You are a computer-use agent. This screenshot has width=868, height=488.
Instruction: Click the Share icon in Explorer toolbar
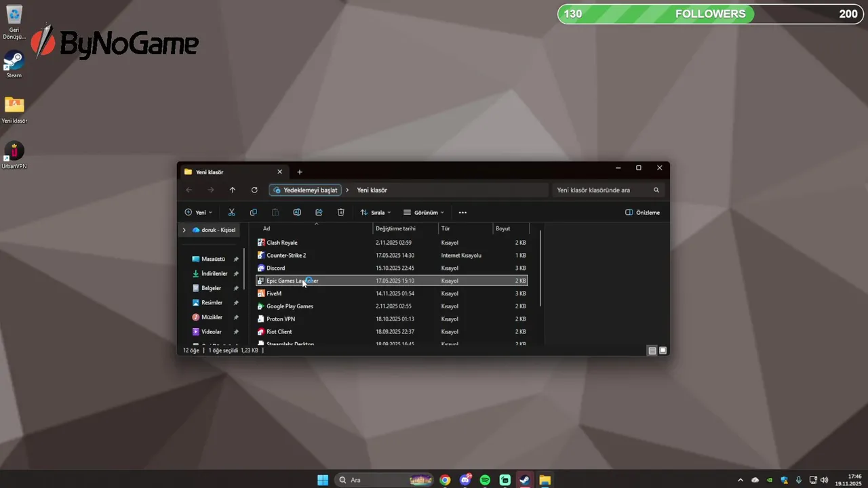[319, 212]
